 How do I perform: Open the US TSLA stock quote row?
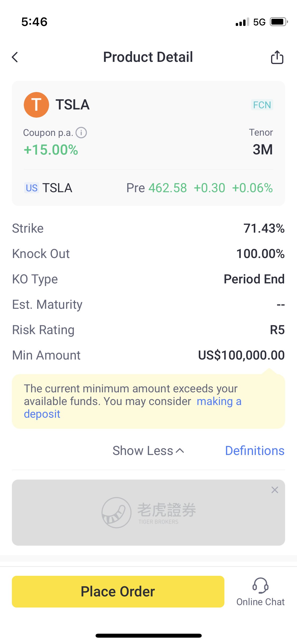point(148,188)
